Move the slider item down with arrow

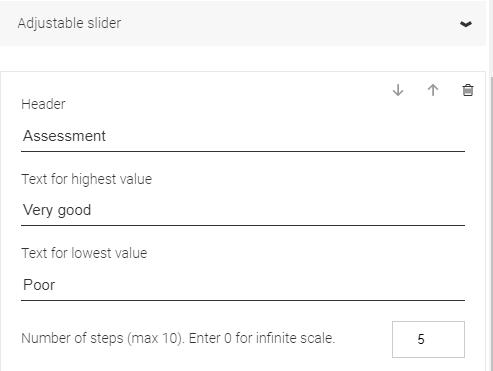click(x=398, y=90)
